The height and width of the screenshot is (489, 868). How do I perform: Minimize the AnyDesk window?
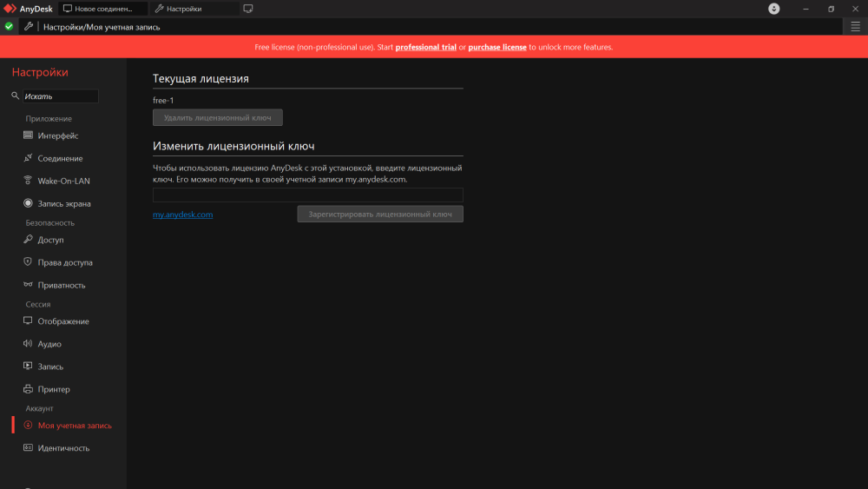pos(806,9)
